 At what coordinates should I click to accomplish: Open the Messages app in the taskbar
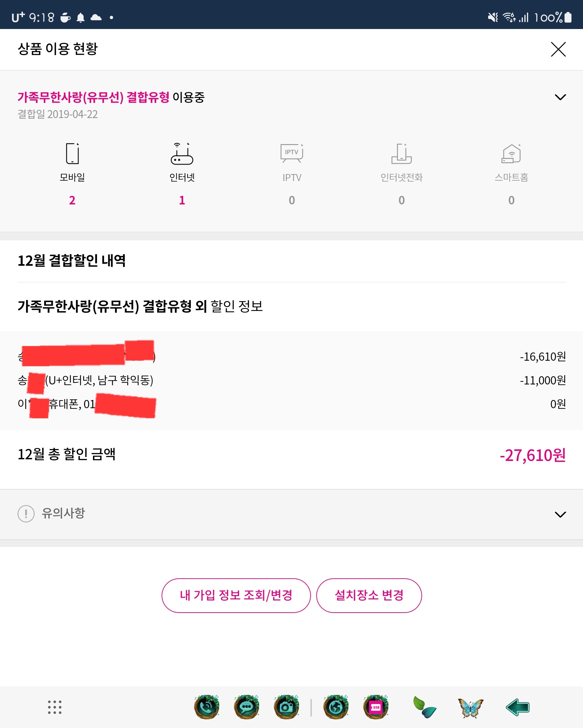tap(247, 707)
